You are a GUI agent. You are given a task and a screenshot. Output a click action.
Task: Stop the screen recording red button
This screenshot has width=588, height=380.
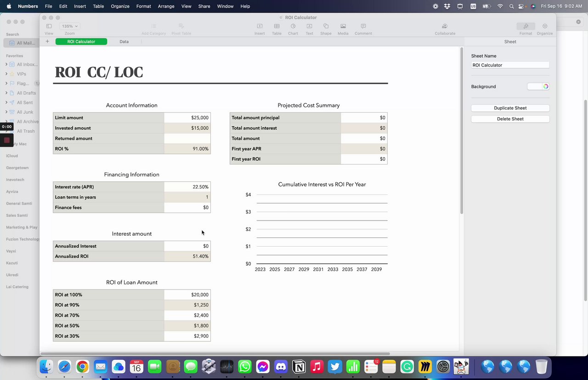pyautogui.click(x=6, y=140)
